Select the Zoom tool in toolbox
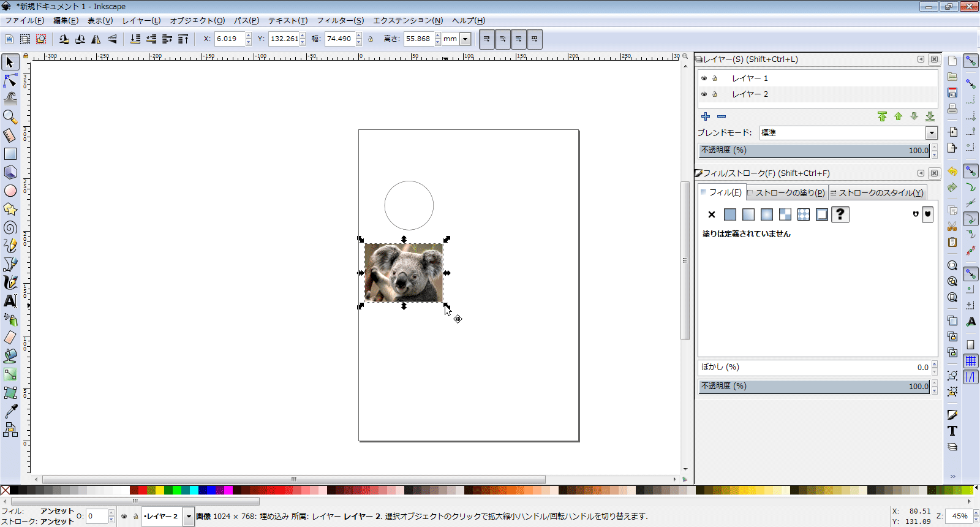980x527 pixels. point(10,116)
